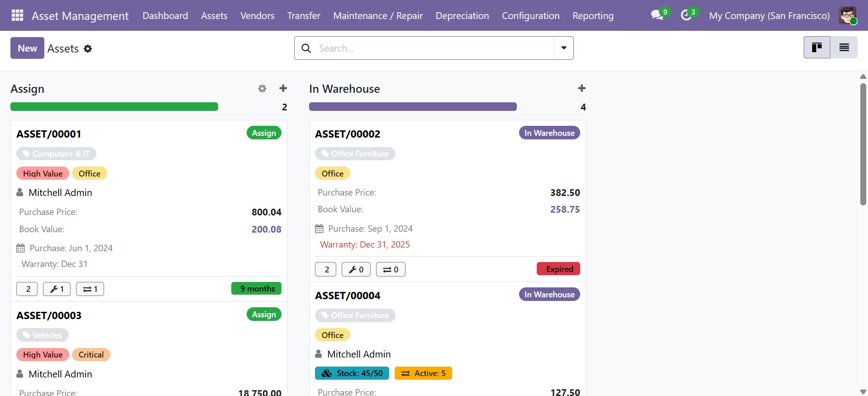Click calendar icon beside Purchase: Sep 1, 2024
The width and height of the screenshot is (868, 396).
click(x=320, y=229)
